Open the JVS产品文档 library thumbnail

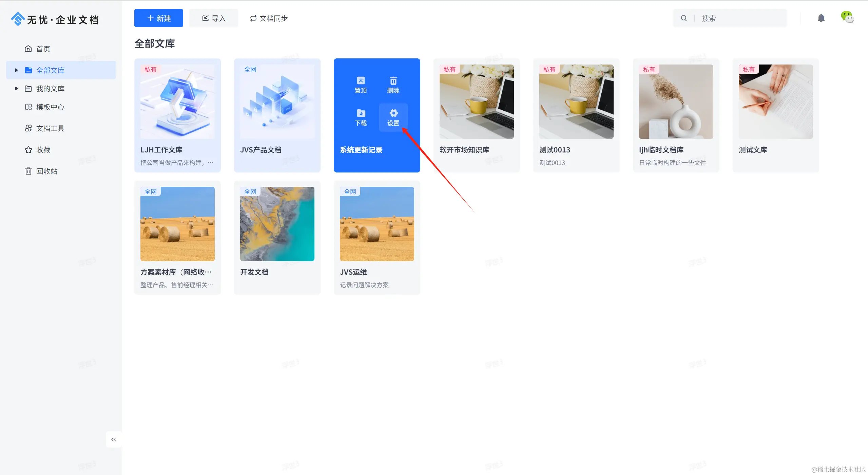pos(277,102)
